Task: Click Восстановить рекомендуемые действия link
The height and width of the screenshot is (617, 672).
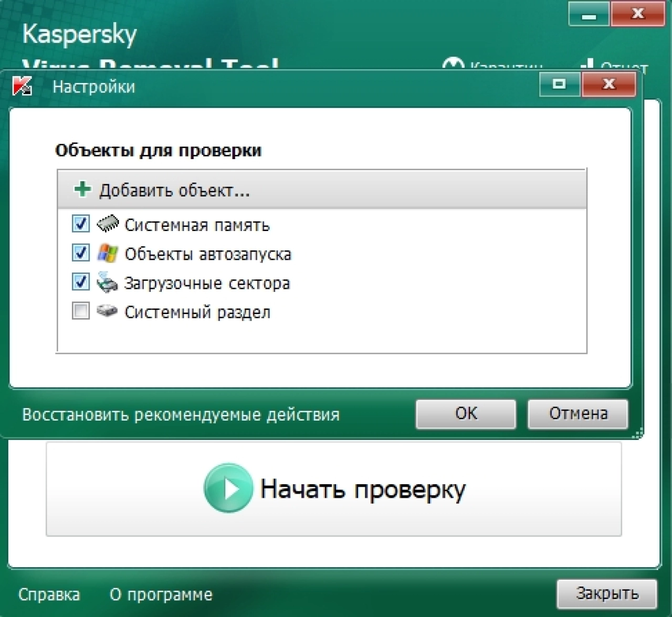Action: coord(181,415)
